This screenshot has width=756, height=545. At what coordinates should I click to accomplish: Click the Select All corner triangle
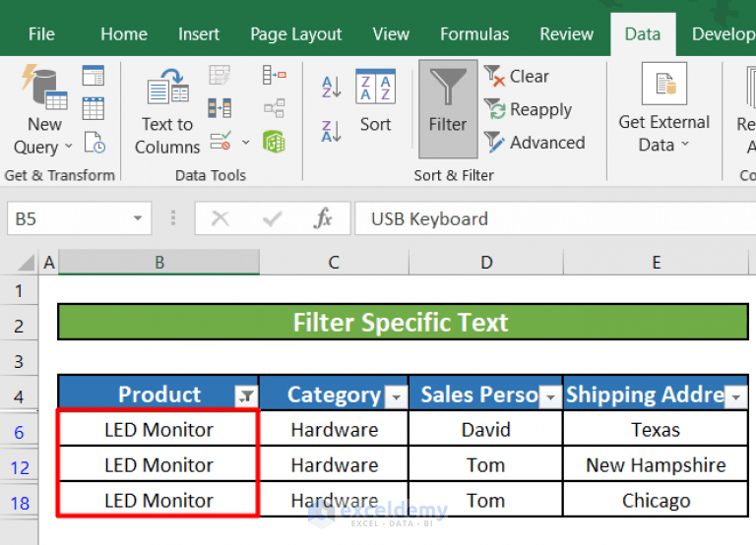[x=27, y=263]
